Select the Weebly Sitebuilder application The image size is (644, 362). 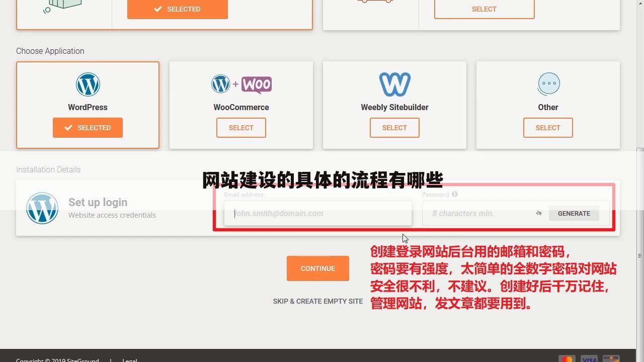point(394,128)
